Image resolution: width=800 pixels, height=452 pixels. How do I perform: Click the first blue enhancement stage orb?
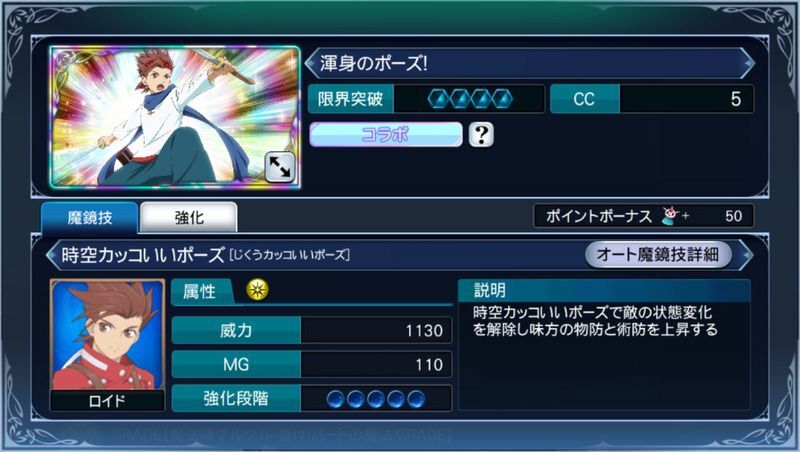coord(336,399)
